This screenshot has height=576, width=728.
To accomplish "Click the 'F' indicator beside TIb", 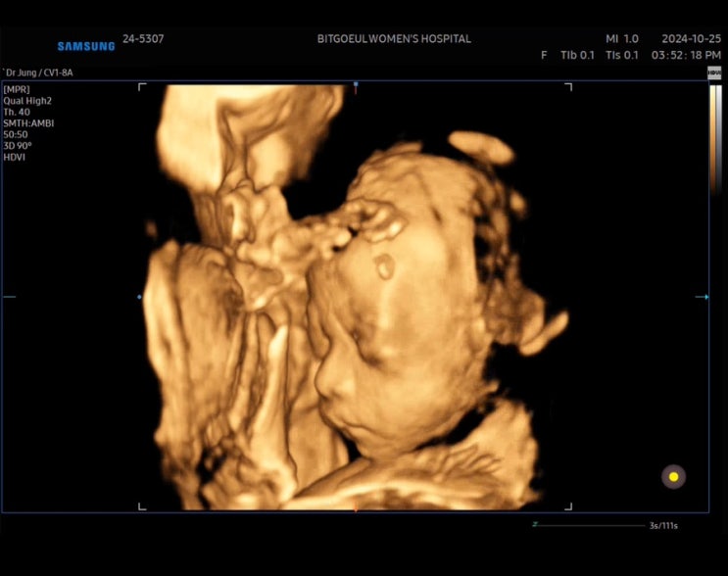I will click(x=544, y=55).
